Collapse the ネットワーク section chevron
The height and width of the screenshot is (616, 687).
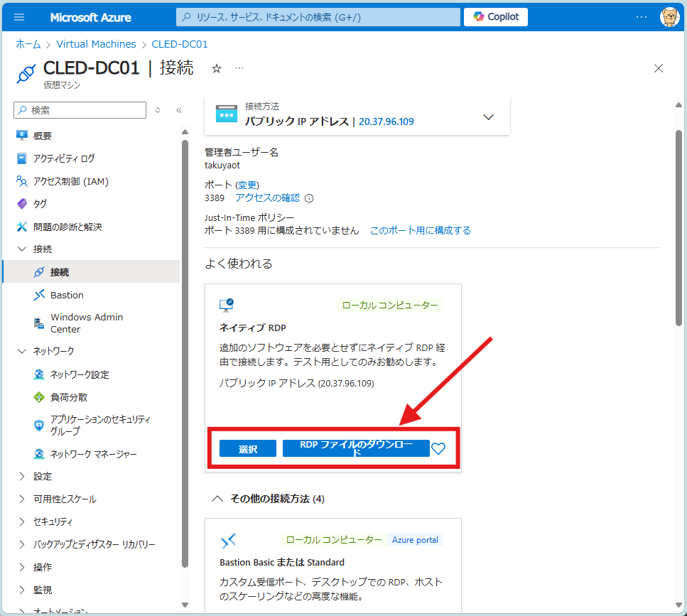coord(22,351)
